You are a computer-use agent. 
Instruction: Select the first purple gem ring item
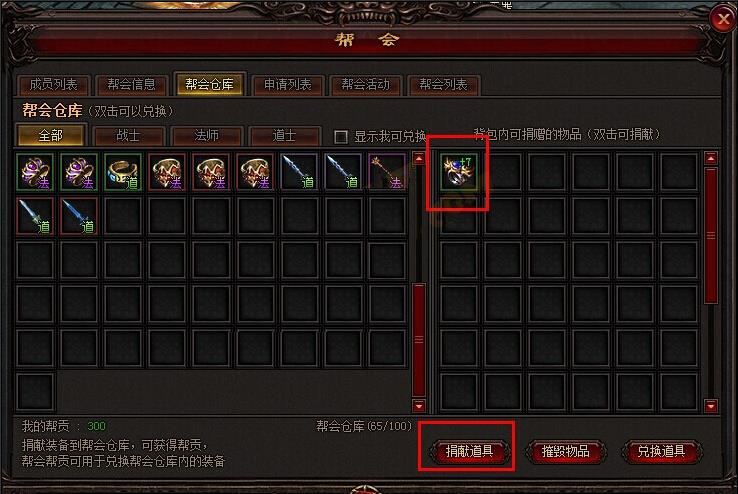(35, 172)
